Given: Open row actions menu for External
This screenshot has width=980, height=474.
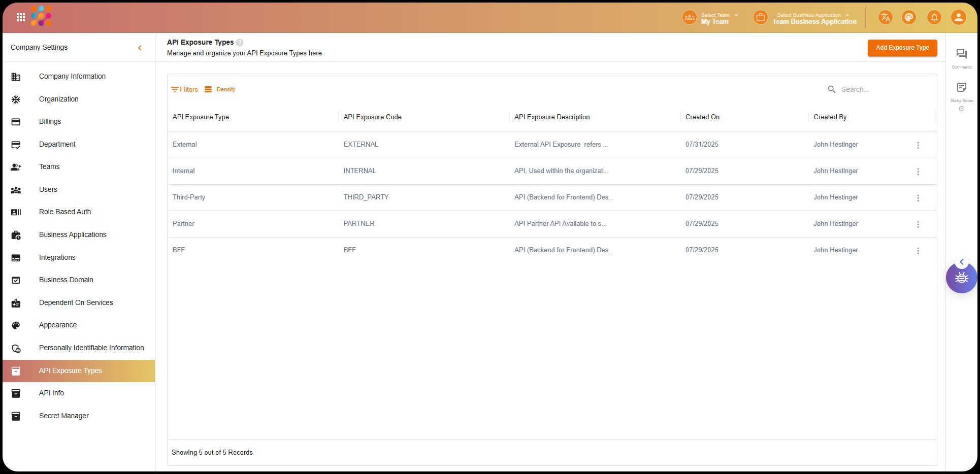Looking at the screenshot, I should pos(918,145).
